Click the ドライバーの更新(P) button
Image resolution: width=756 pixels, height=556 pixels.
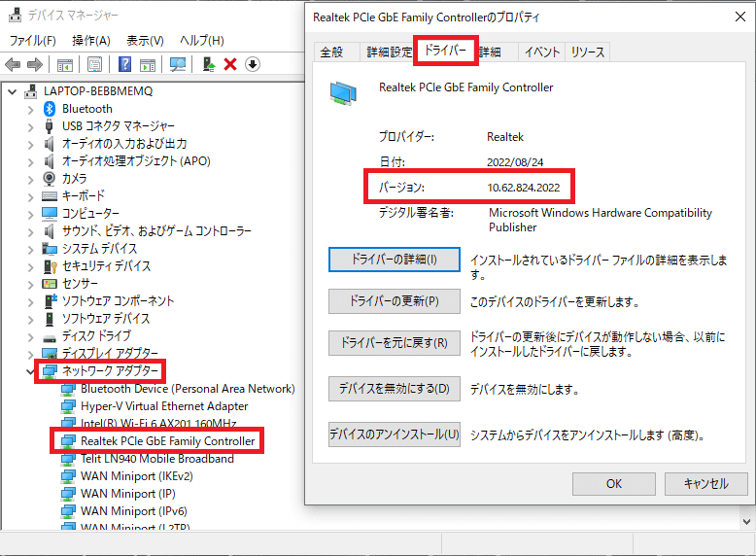point(394,301)
